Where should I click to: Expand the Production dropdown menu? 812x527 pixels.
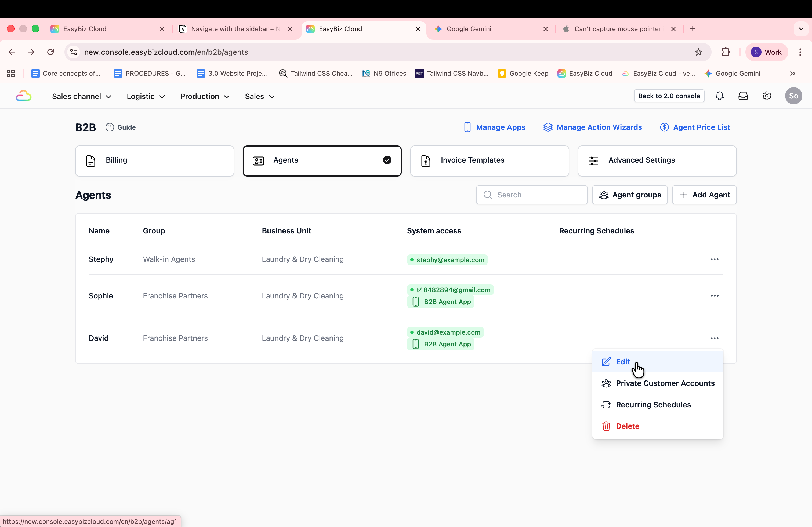(x=205, y=97)
